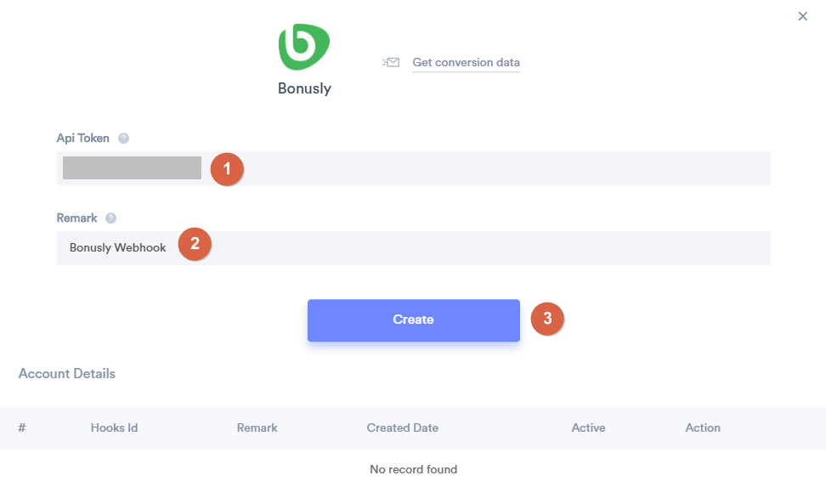This screenshot has height=504, width=826.
Task: Select the Get conversion data link
Action: [x=466, y=62]
